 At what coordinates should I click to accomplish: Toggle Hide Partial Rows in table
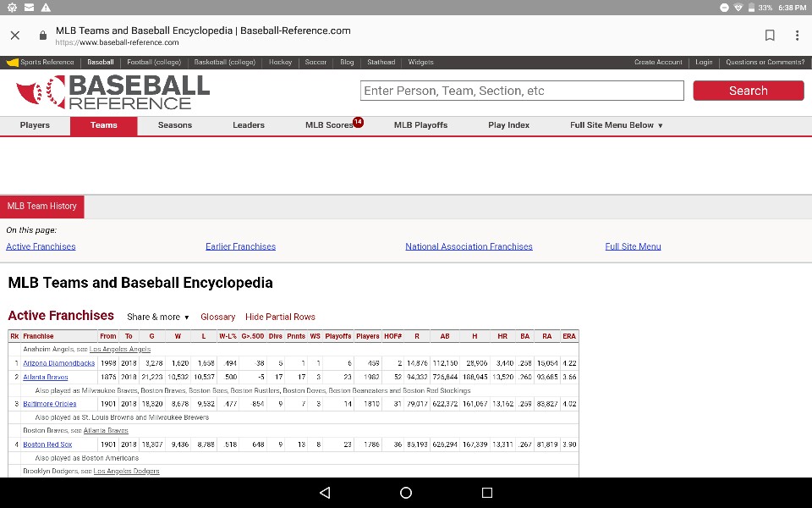(280, 317)
